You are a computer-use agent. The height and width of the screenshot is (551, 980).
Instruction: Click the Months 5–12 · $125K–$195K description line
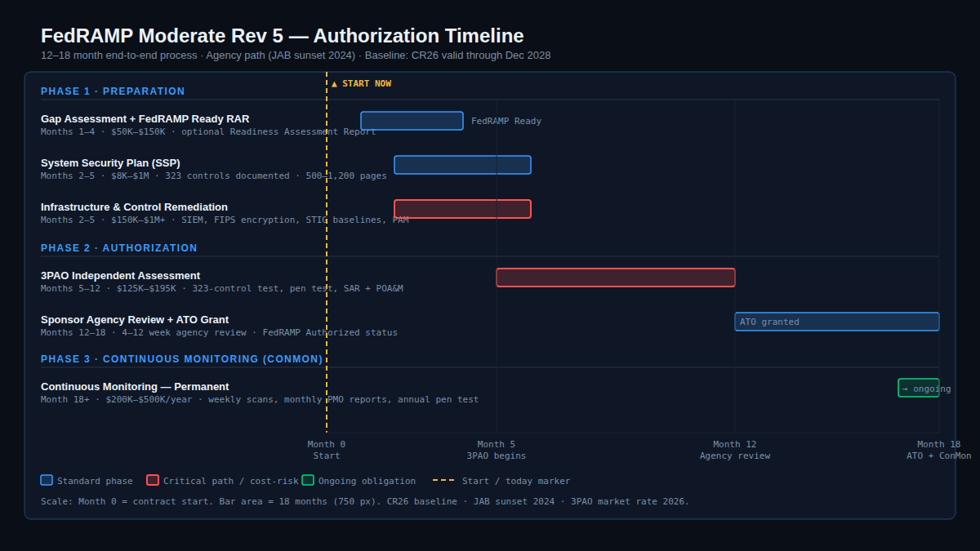tap(222, 289)
